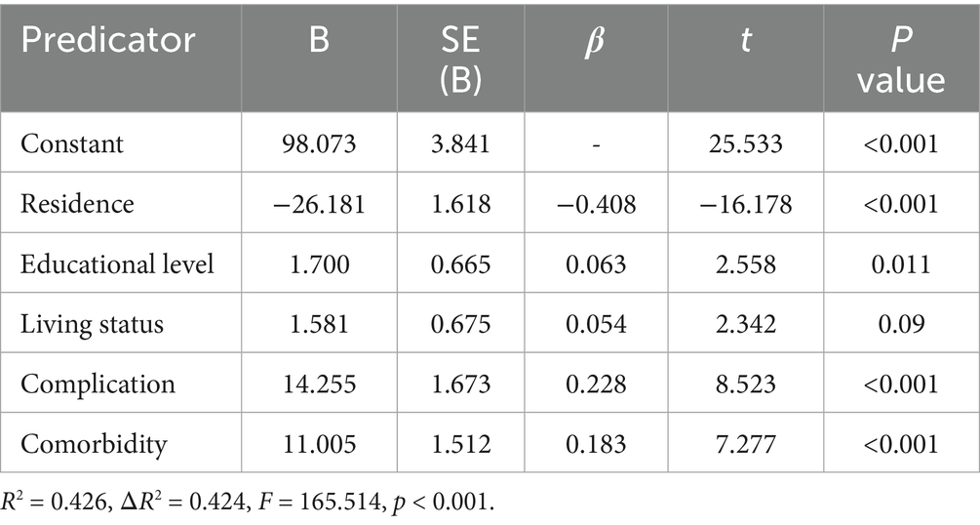Select the 25.533 t value cell
This screenshot has width=980, height=525.
[x=746, y=144]
